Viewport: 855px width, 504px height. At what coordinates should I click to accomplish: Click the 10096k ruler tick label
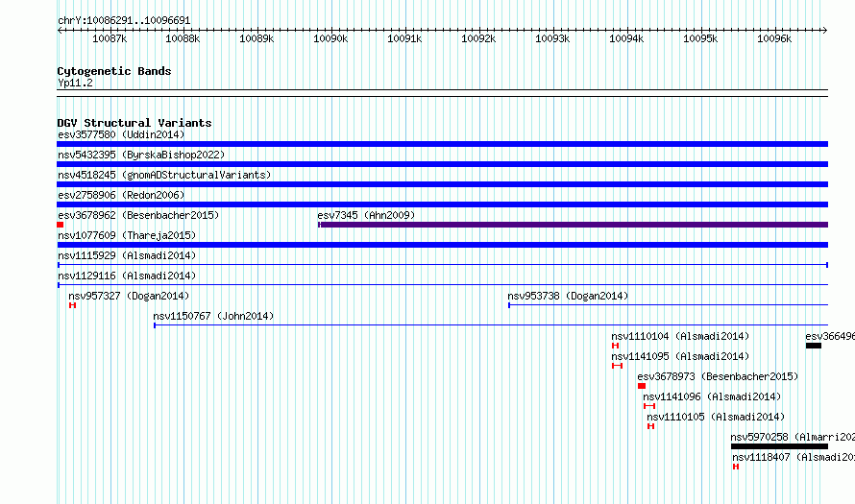(x=774, y=38)
